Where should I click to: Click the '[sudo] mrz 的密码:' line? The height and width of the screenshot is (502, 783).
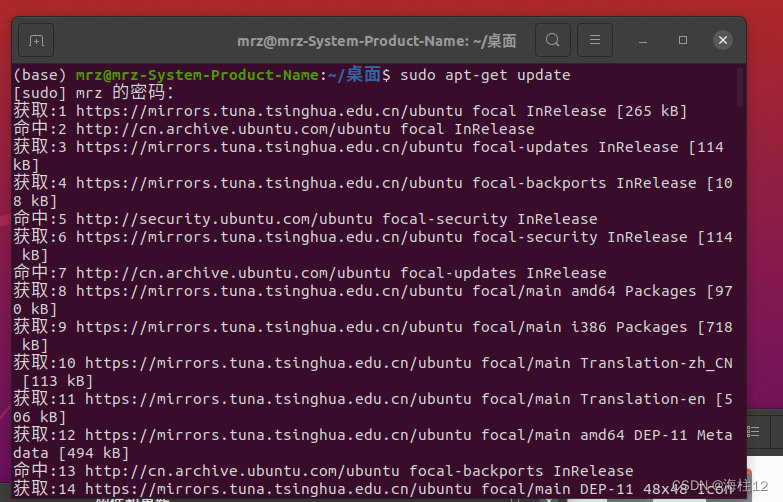[93, 93]
